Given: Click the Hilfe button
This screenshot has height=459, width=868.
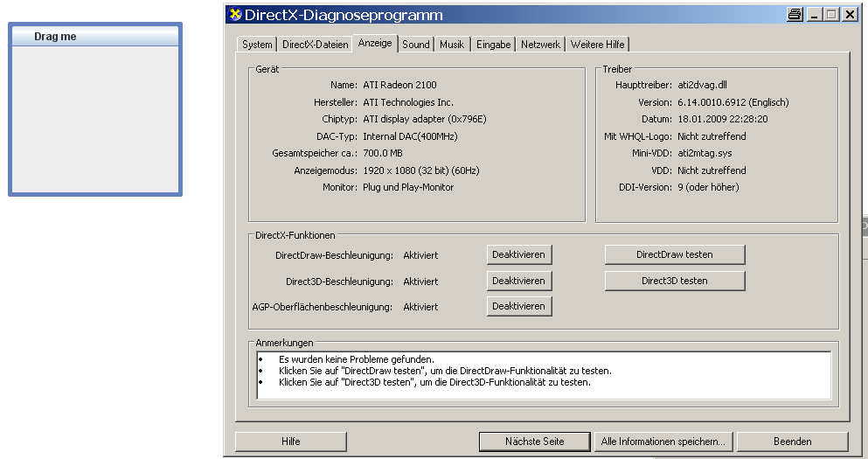Looking at the screenshot, I should point(291,442).
